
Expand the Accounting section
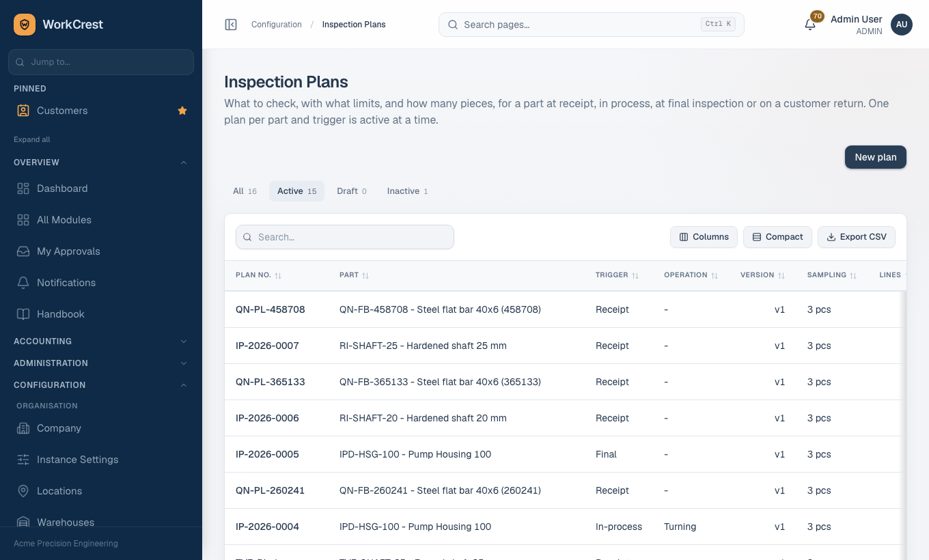tap(101, 341)
